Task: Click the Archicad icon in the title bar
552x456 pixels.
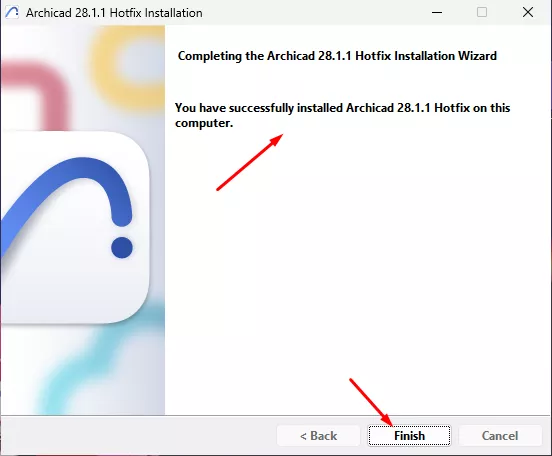Action: pyautogui.click(x=12, y=13)
